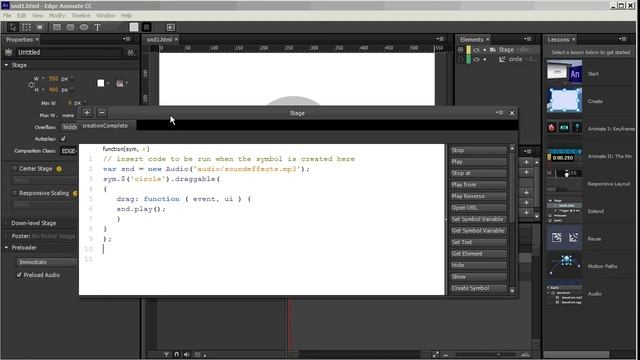640x360 pixels.
Task: Toggle visibility eye of circle element
Action: tap(476, 60)
